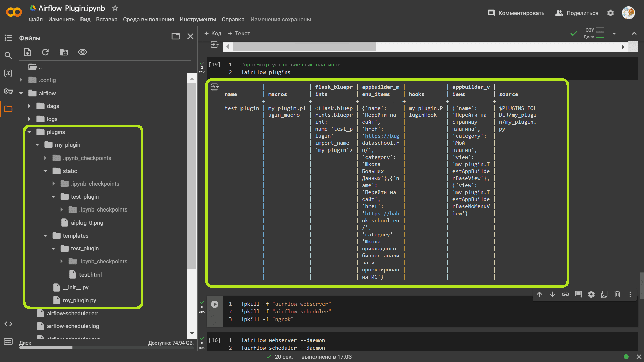644x362 pixels.
Task: Add a new code cell with + Код
Action: click(213, 33)
